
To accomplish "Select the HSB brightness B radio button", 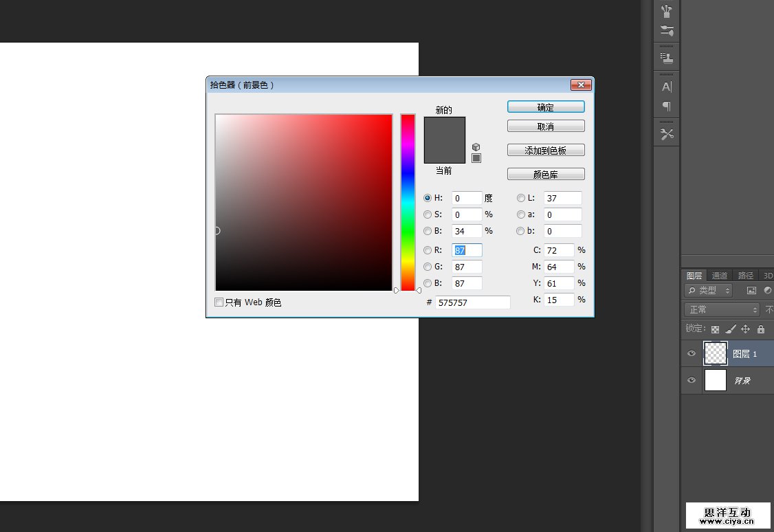I will (428, 231).
